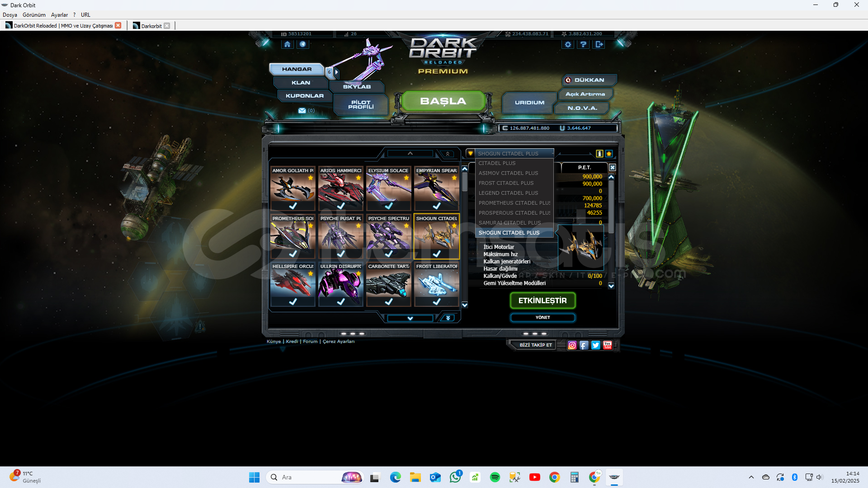
Task: Open Outlook from the taskbar
Action: point(435,477)
